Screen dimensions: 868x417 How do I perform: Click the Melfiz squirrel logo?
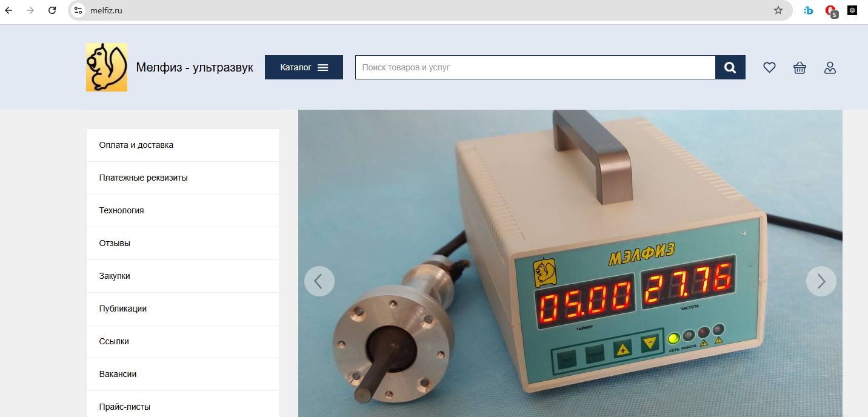107,67
